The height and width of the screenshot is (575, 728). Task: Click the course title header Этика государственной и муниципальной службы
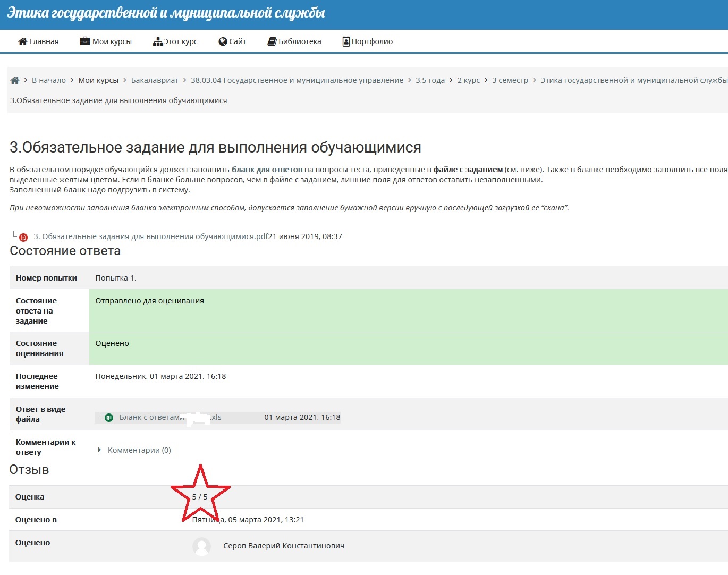(166, 13)
